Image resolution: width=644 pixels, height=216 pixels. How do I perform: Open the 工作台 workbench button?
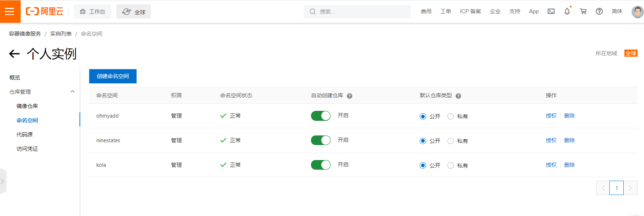92,11
